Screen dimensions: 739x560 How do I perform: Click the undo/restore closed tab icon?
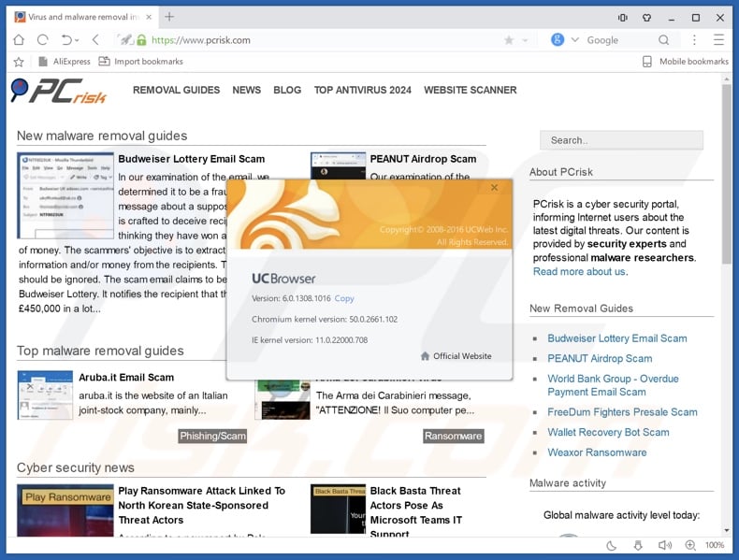(66, 40)
